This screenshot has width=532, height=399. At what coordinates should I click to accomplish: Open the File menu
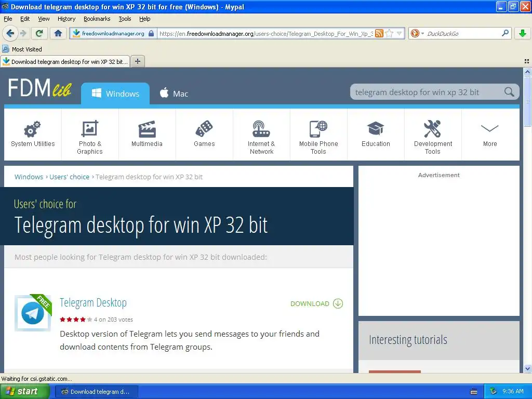(x=8, y=19)
